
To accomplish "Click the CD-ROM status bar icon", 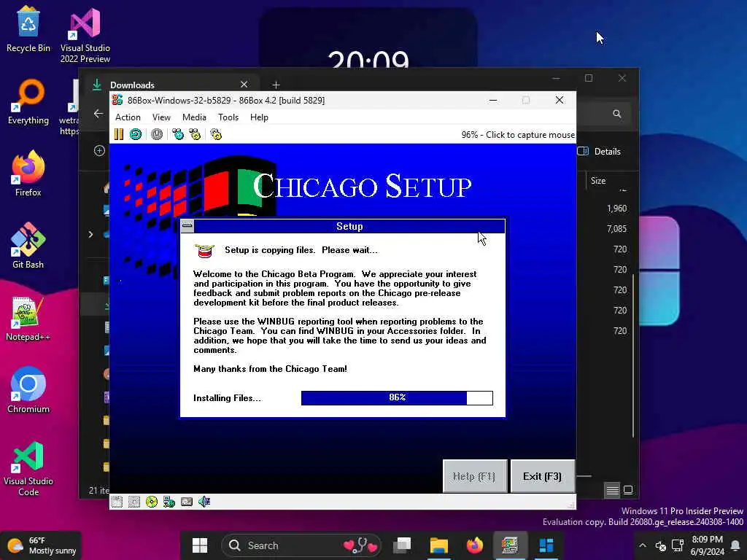I will tap(152, 502).
